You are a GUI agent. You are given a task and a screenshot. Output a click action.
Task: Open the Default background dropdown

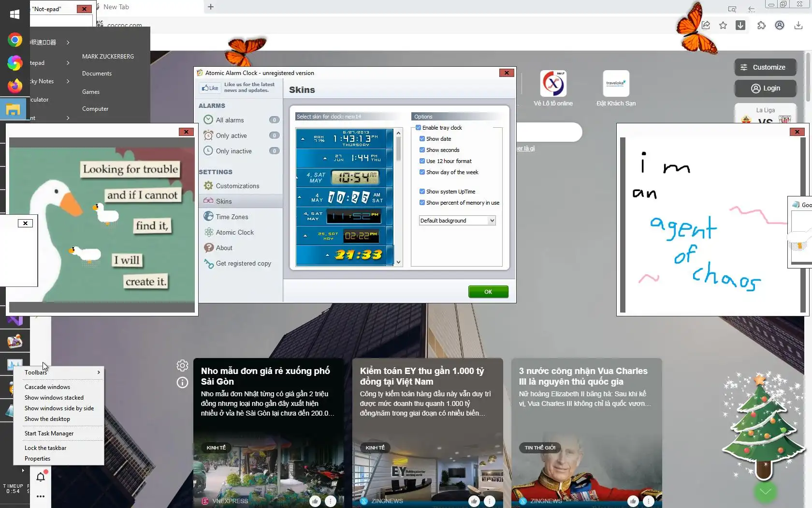point(457,221)
